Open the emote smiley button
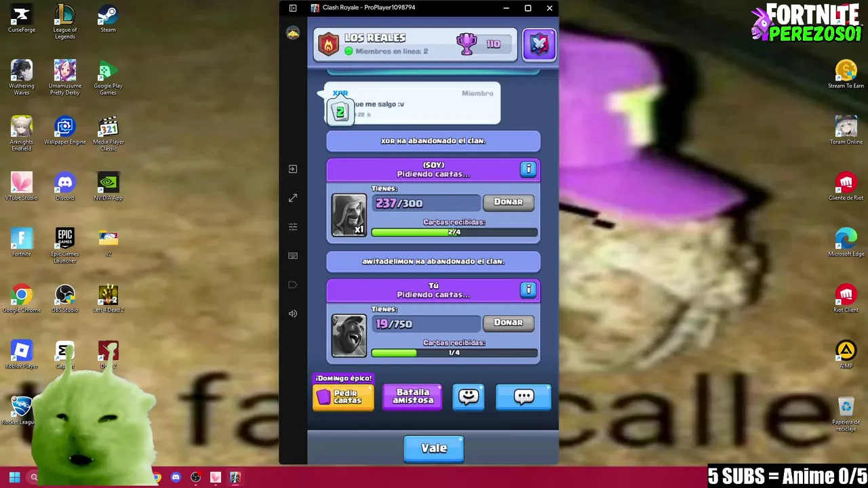Image resolution: width=868 pixels, height=488 pixels. 469,396
